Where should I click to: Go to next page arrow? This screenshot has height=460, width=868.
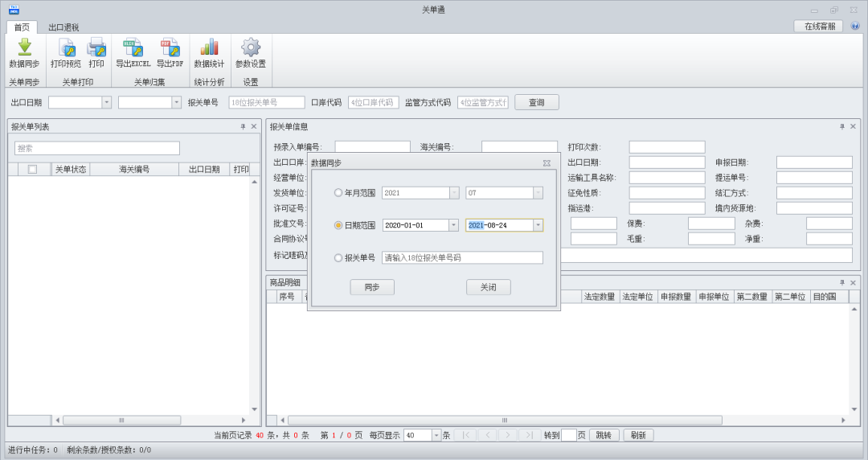tap(508, 435)
